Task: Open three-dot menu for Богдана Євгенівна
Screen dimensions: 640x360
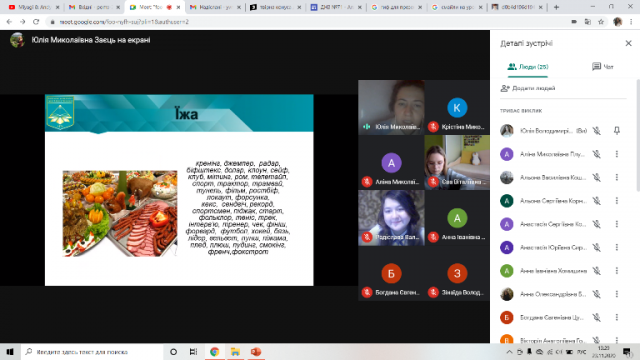Action: coord(617,317)
